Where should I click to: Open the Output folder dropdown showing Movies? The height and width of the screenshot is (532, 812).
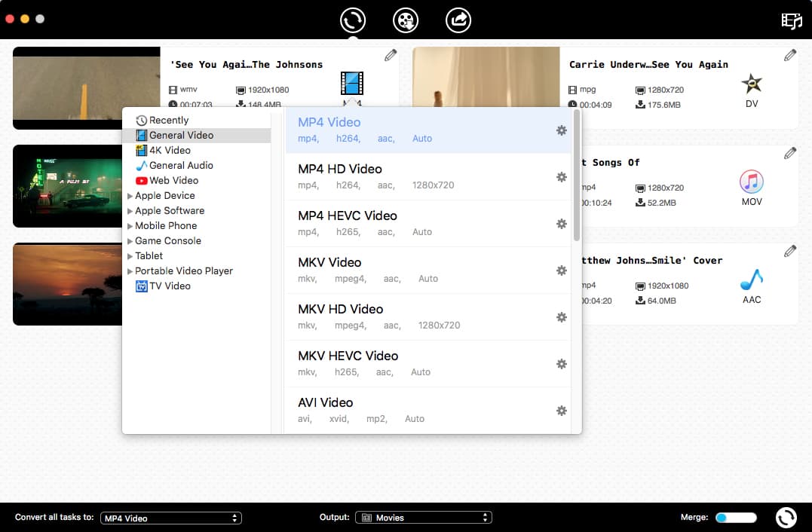point(423,518)
